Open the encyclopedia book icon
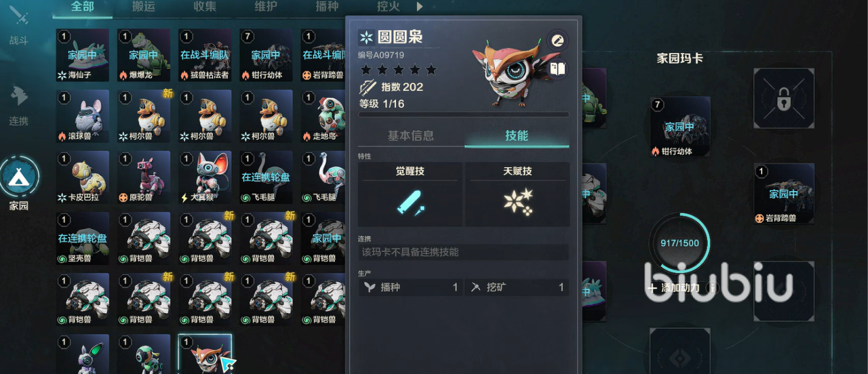 557,68
